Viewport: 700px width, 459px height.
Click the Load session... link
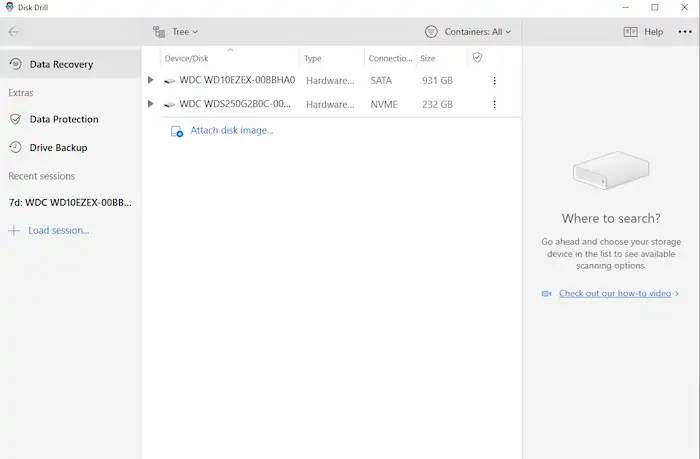[58, 230]
